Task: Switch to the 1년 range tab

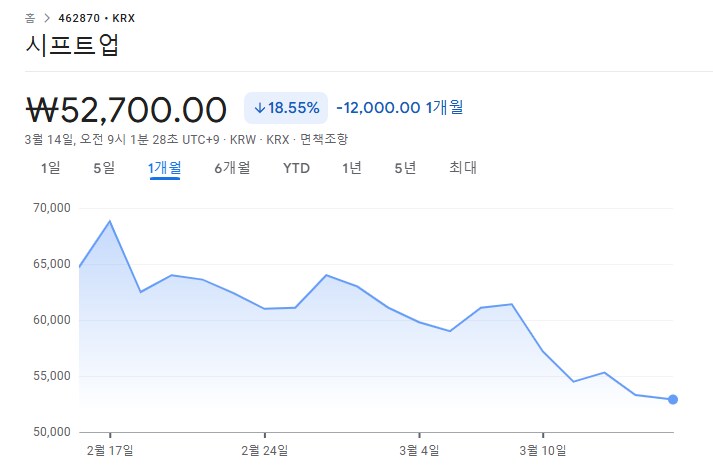Action: tap(351, 168)
